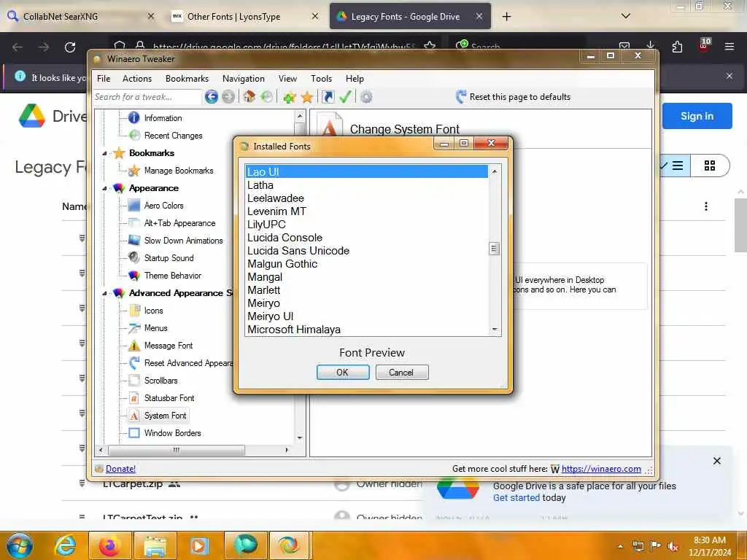747x560 pixels.
Task: Open Internet Explorer from the taskbar
Action: (x=65, y=545)
